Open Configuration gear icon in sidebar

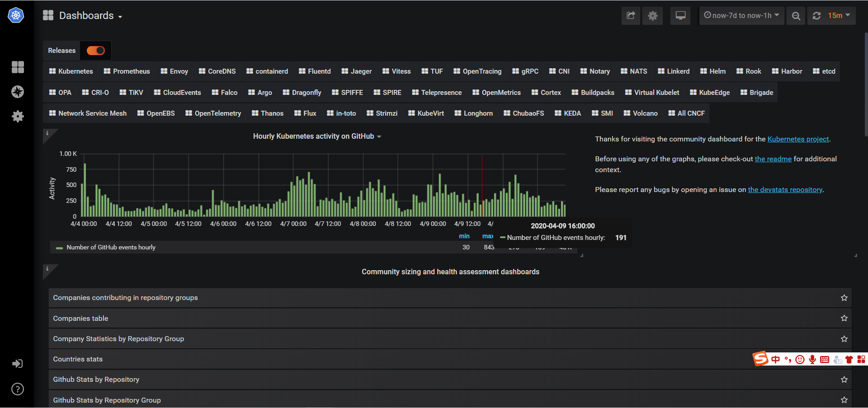18,117
